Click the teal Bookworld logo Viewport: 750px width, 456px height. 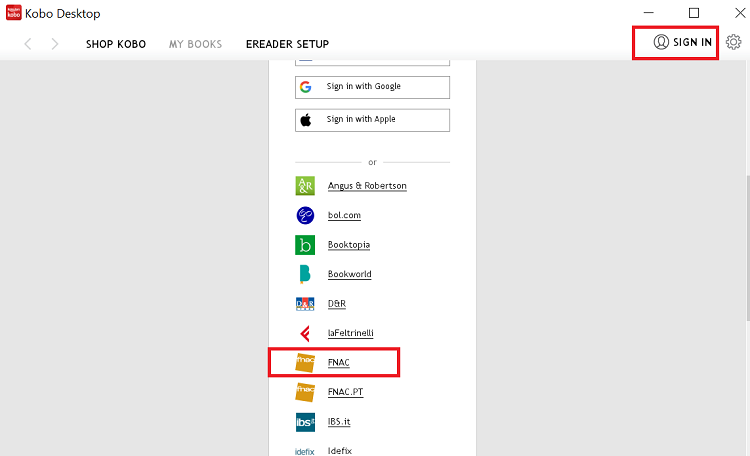(305, 274)
